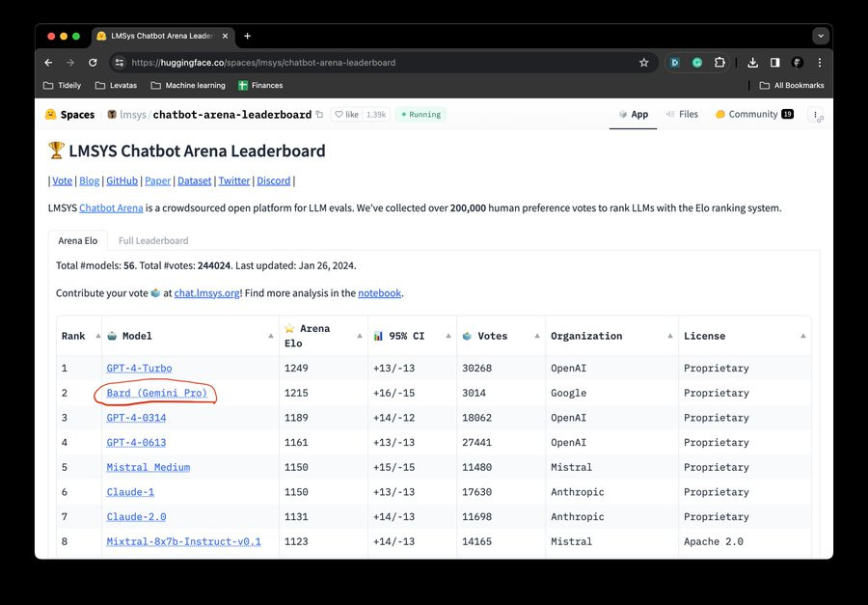Select the Full Leaderboard tab

pos(153,240)
